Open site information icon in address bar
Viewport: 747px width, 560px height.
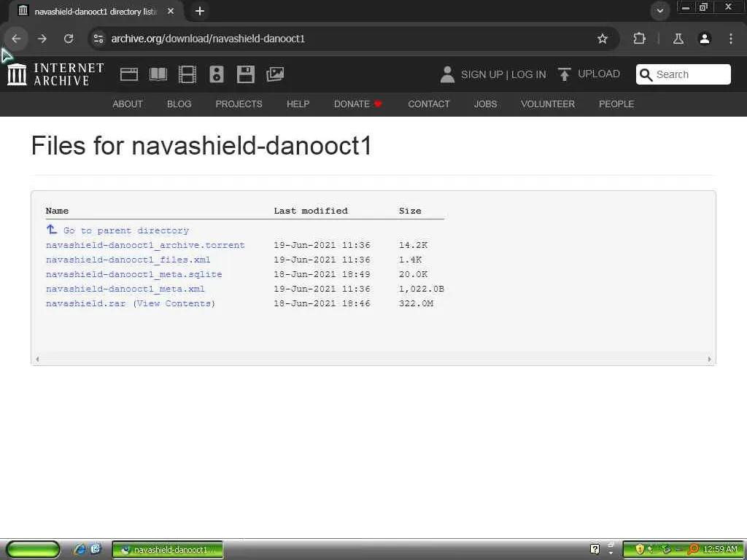click(98, 39)
